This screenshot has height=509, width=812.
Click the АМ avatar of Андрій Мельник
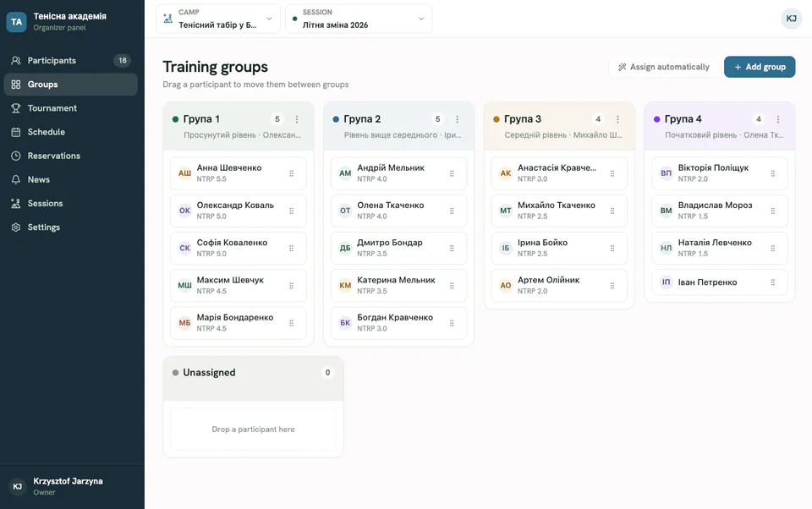click(x=345, y=173)
